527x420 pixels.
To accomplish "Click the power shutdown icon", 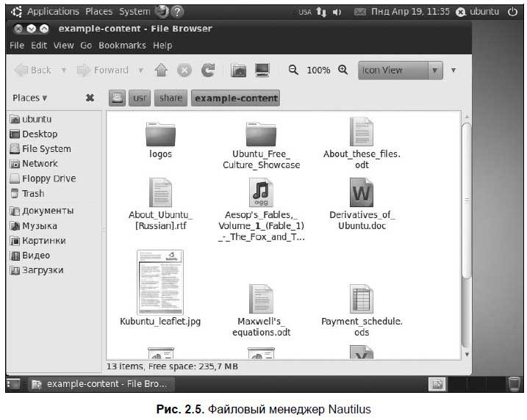I will 512,12.
